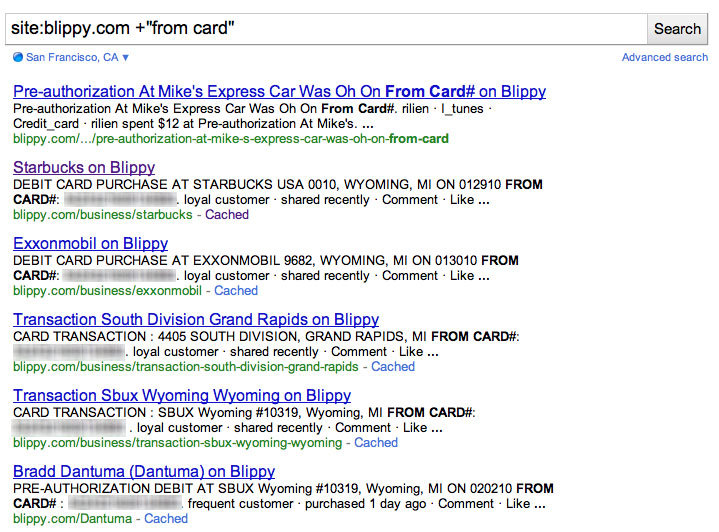Open Transaction Sbux Wyoming Wyoming result
The width and height of the screenshot is (719, 532).
[x=182, y=395]
